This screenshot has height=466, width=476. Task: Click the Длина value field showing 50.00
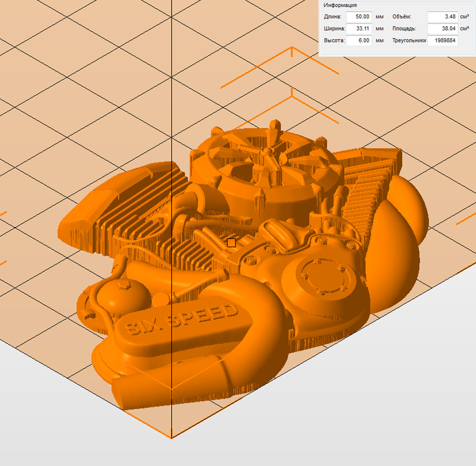tap(359, 17)
